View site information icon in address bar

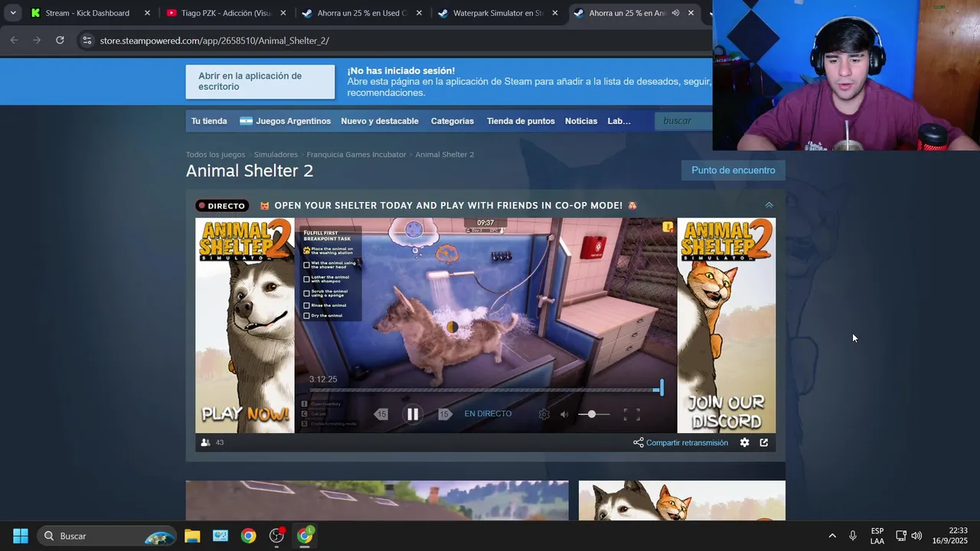87,41
